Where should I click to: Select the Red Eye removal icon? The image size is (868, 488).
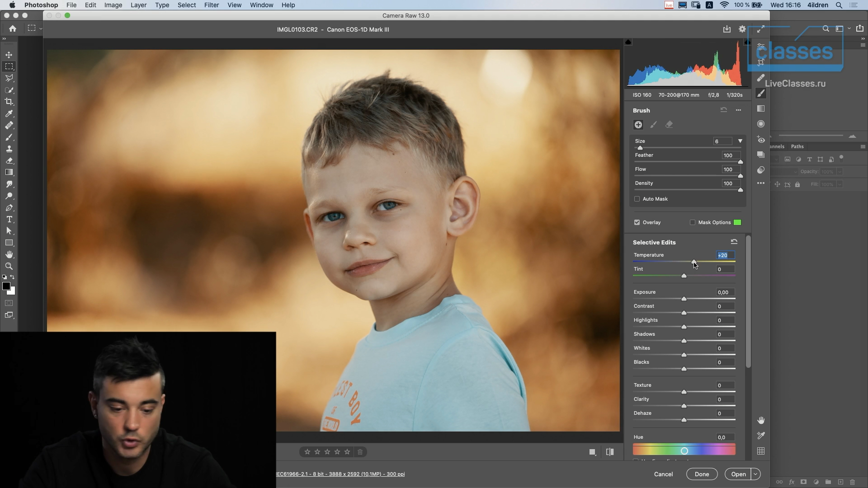761,140
